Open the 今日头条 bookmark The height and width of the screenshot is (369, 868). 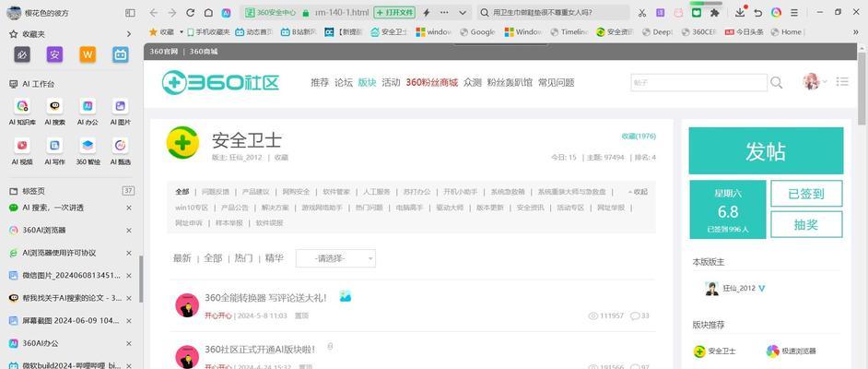pos(745,32)
